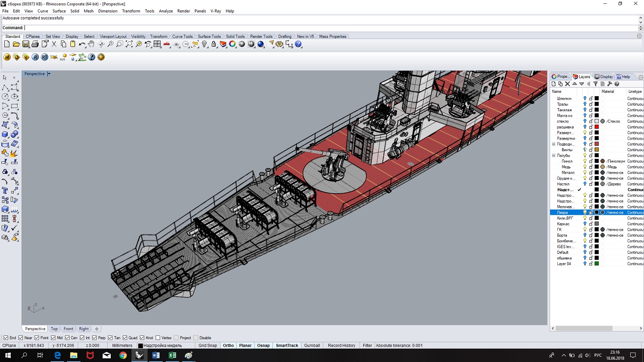Collapse the Подводн... layer group
Screen dimensions: 644x362
pyautogui.click(x=553, y=144)
